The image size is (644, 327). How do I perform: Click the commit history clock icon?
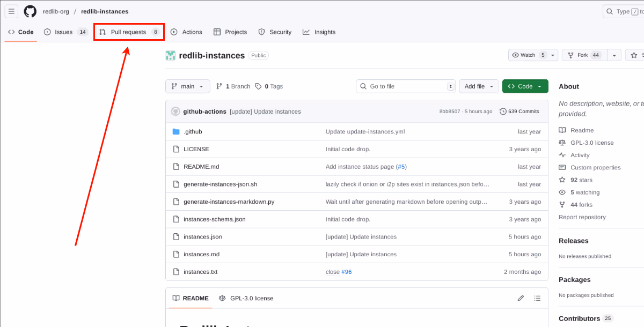503,112
